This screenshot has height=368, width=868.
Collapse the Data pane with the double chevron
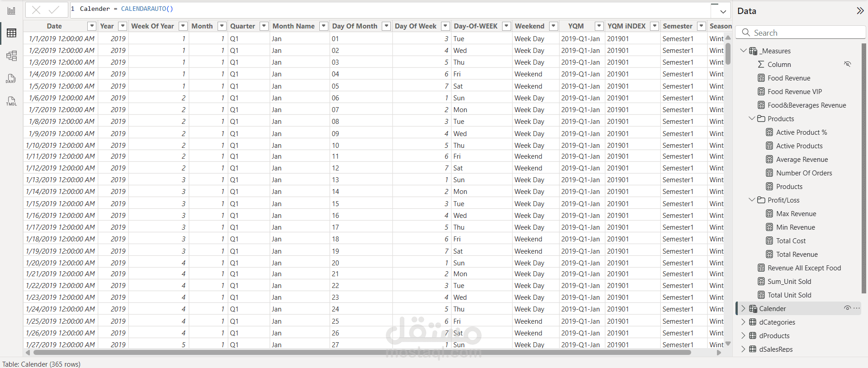pyautogui.click(x=860, y=11)
